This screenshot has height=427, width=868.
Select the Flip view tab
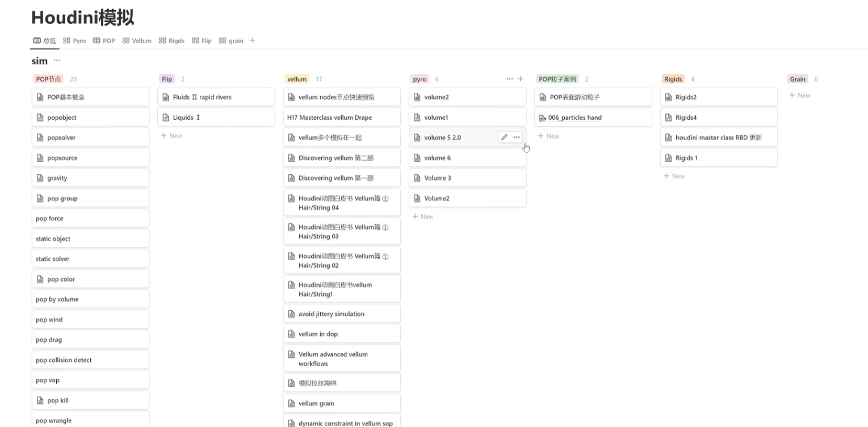[x=202, y=41]
